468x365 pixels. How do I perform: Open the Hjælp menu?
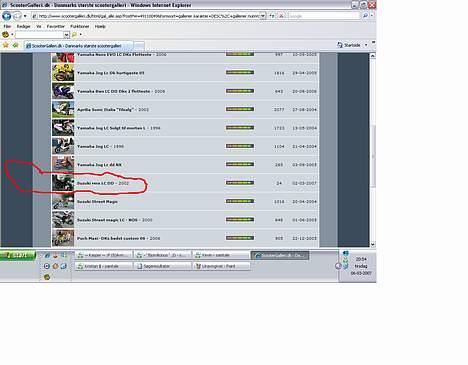pyautogui.click(x=100, y=26)
